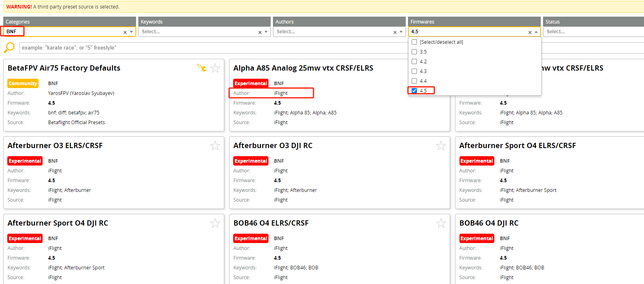Click author YarosFPV (Yaroslav Syubayev)
Viewport: 644px width, 284px height.
[81, 93]
